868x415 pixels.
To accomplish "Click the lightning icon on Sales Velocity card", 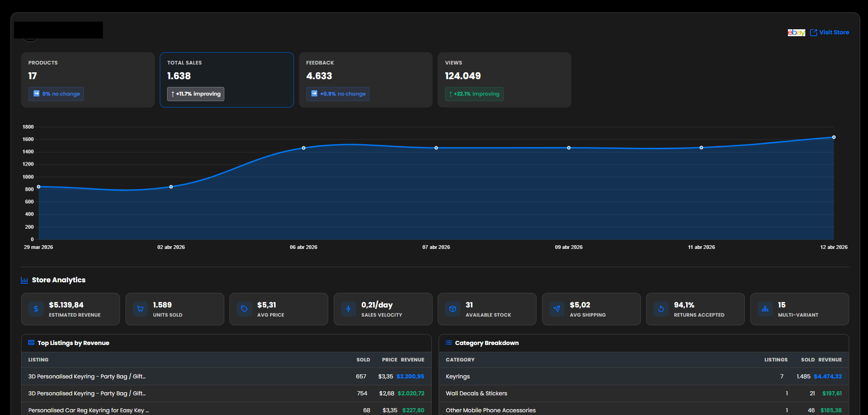I will tap(348, 309).
